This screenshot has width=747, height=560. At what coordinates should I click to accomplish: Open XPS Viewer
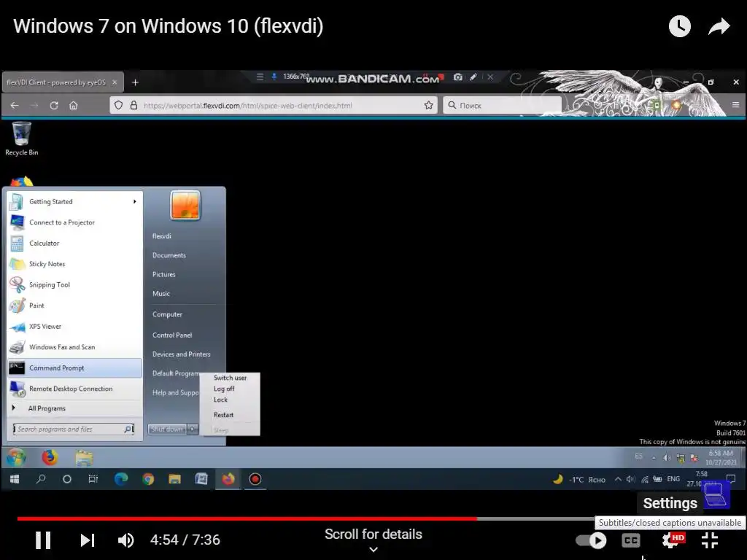click(x=75, y=327)
